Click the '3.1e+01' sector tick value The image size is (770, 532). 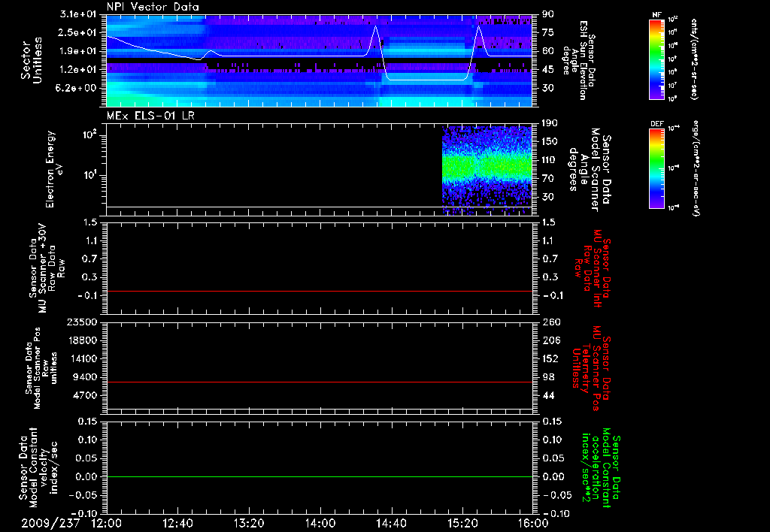click(x=78, y=14)
